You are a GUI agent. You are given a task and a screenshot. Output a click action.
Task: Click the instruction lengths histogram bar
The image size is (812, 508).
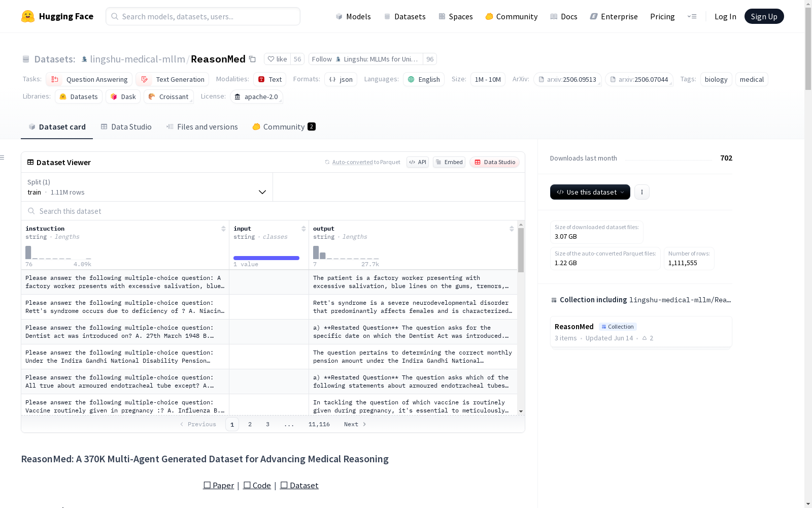coord(28,252)
